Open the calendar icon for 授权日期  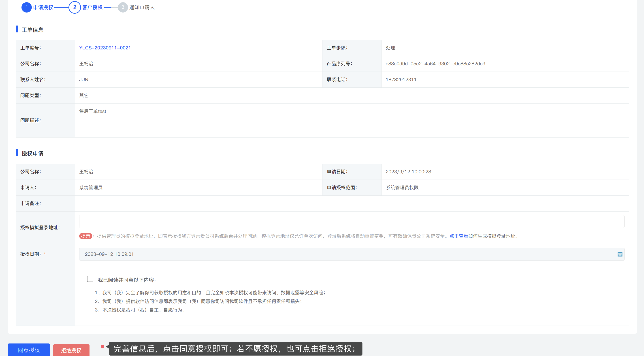(x=620, y=254)
